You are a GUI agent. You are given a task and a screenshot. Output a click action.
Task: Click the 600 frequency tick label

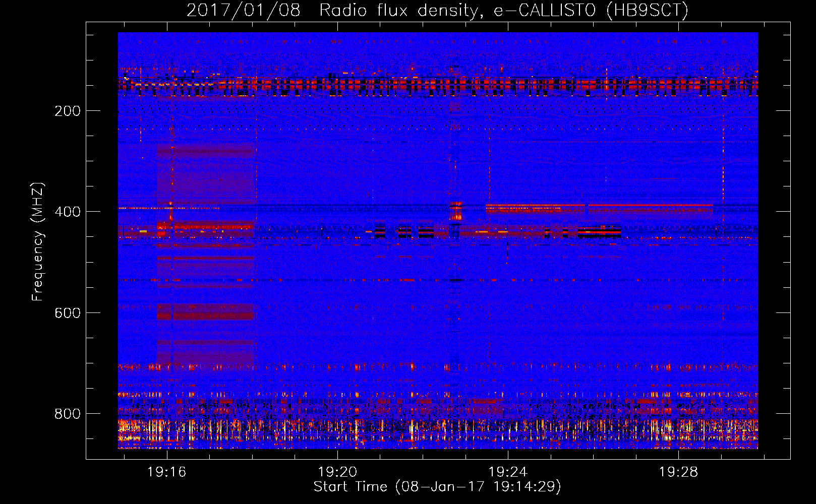68,313
